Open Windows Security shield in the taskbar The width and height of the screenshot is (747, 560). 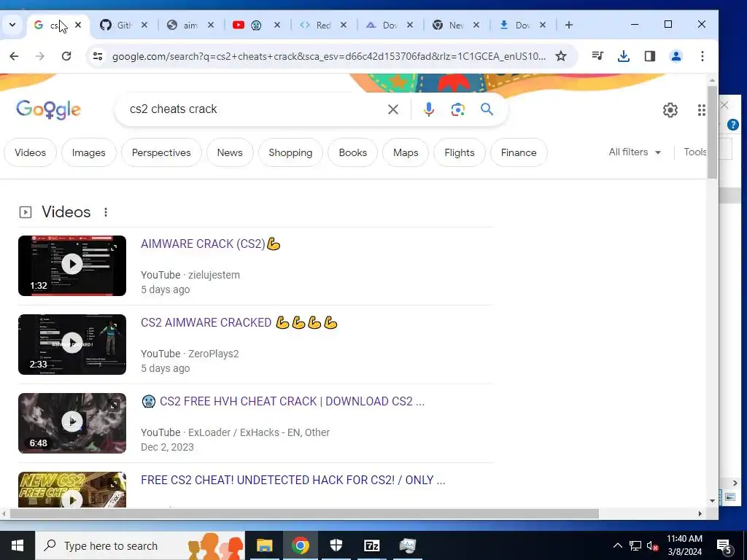tap(336, 545)
